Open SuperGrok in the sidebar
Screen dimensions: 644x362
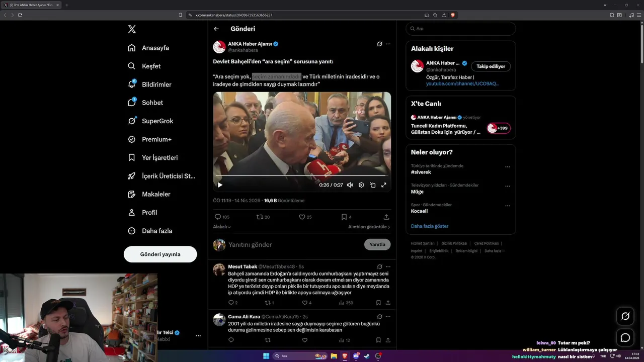[x=150, y=121]
